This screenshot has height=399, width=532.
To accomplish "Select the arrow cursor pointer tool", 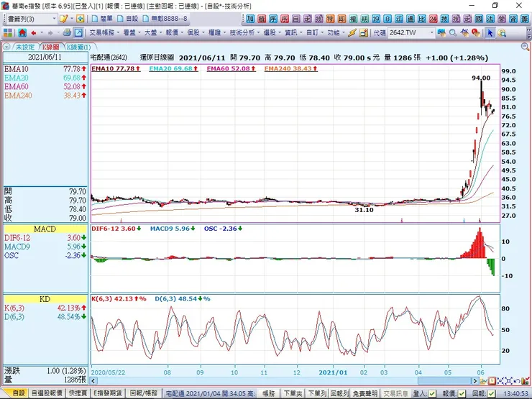I will [490, 33].
